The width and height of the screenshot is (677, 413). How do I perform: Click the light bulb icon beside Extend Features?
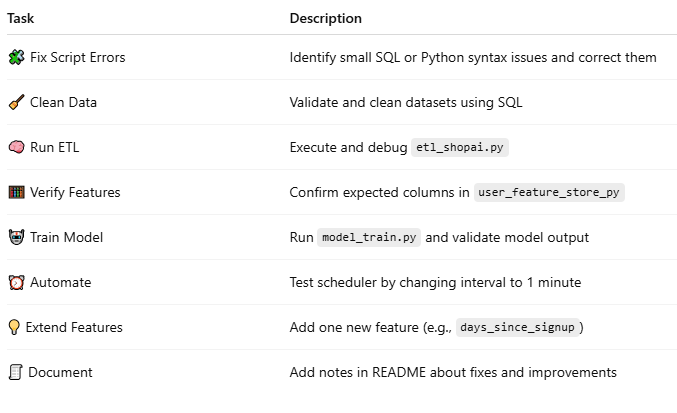(x=14, y=327)
